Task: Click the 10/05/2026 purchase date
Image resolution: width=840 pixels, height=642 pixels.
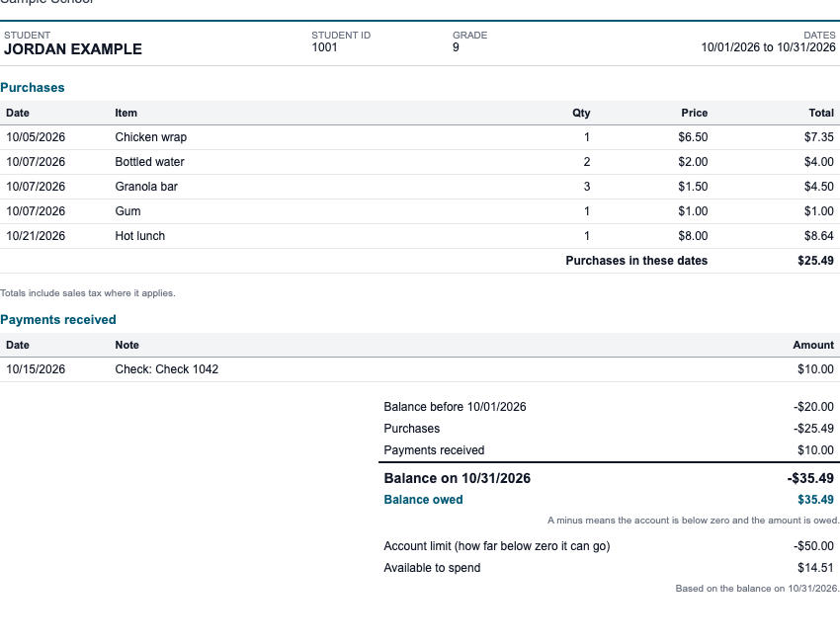Action: point(36,137)
